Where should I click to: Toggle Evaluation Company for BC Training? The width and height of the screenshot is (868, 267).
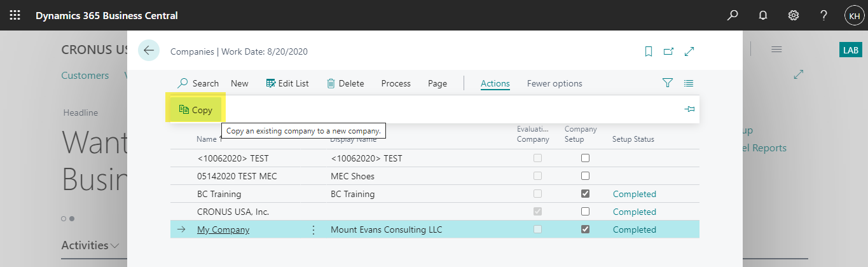(x=538, y=194)
